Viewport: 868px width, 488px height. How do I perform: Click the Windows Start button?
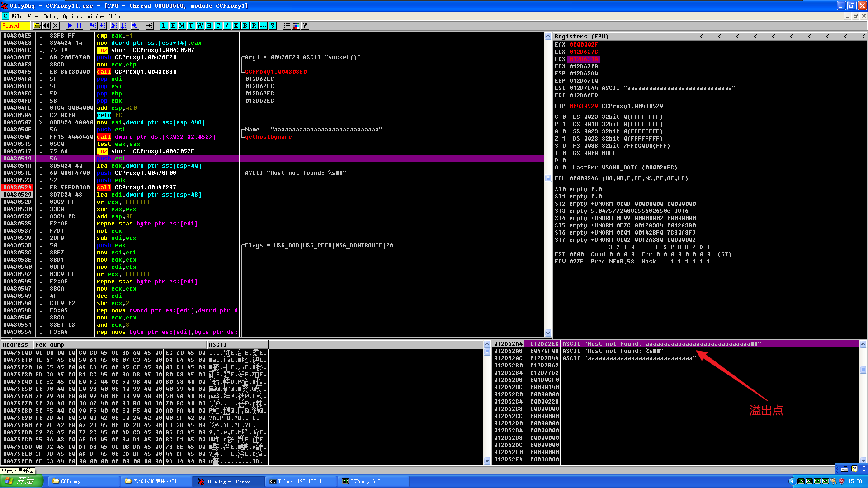[21, 481]
